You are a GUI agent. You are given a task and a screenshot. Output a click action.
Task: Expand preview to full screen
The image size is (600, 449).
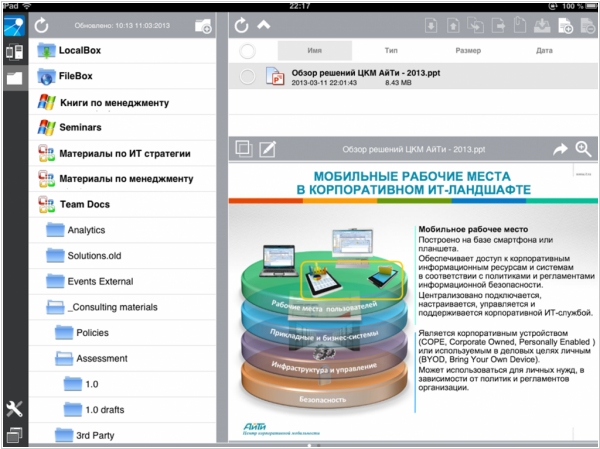coord(243,149)
